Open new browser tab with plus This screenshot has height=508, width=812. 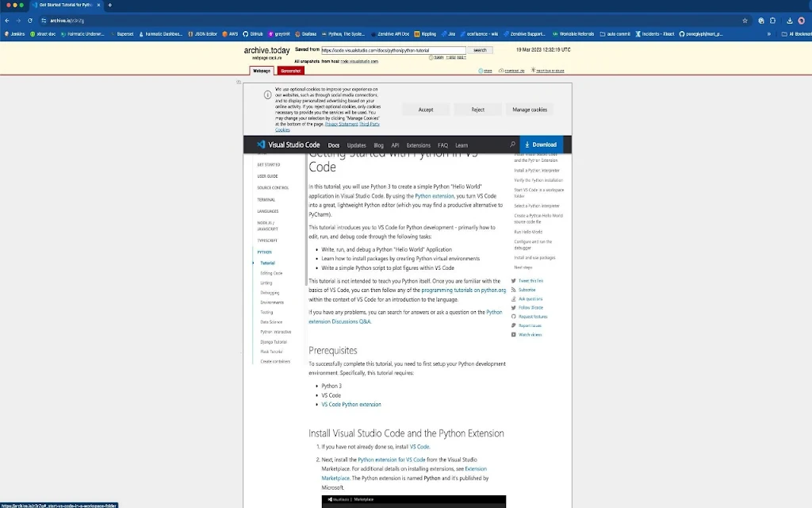pyautogui.click(x=109, y=6)
